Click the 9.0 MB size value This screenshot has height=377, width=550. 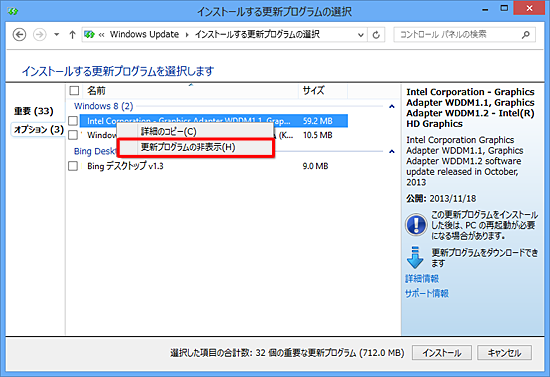315,166
